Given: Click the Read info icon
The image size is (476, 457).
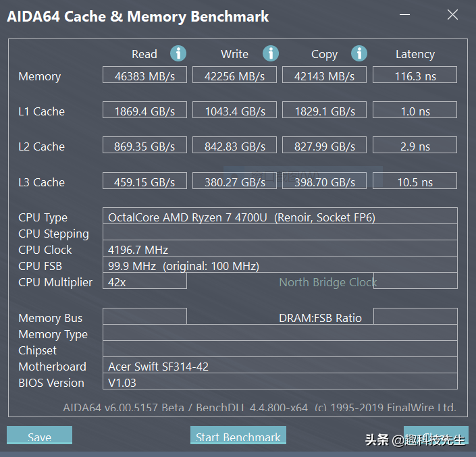Looking at the screenshot, I should click(178, 54).
